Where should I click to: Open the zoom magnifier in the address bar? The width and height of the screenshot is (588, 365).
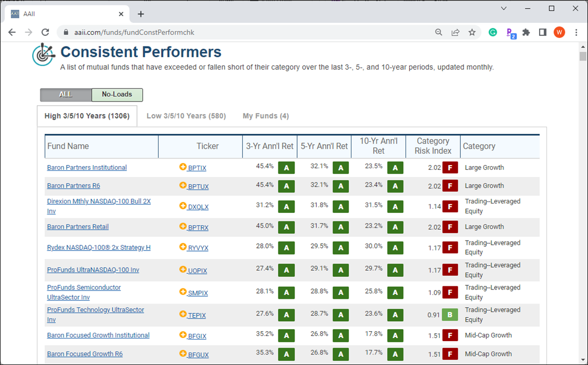[x=438, y=32]
